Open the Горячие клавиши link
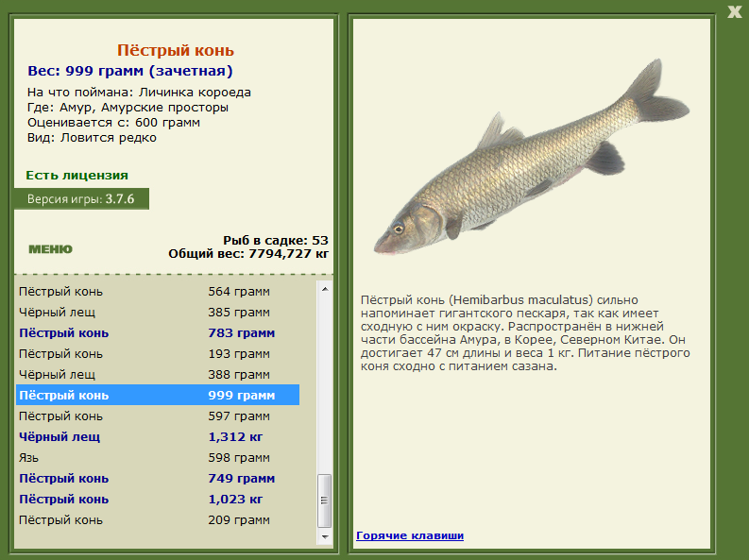 pos(410,535)
